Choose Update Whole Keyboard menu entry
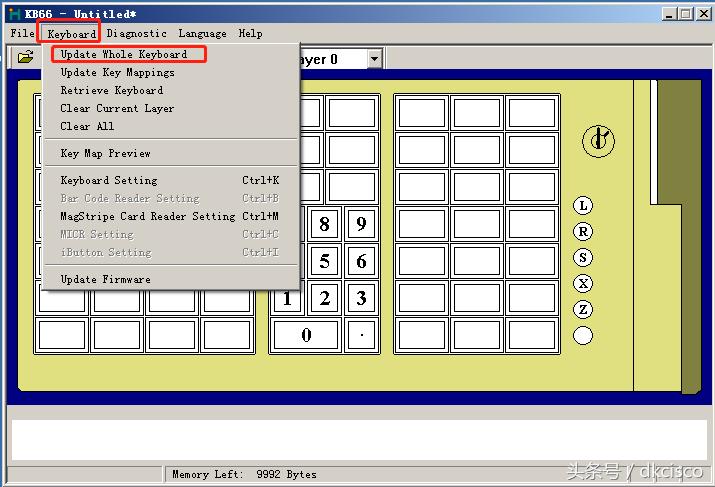This screenshot has width=715, height=487. point(124,54)
